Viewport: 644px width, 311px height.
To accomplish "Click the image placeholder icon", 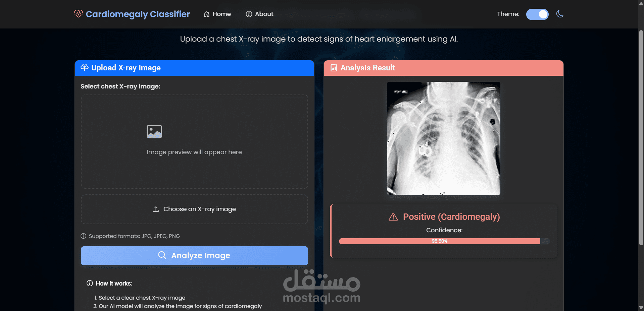I will pos(154,132).
